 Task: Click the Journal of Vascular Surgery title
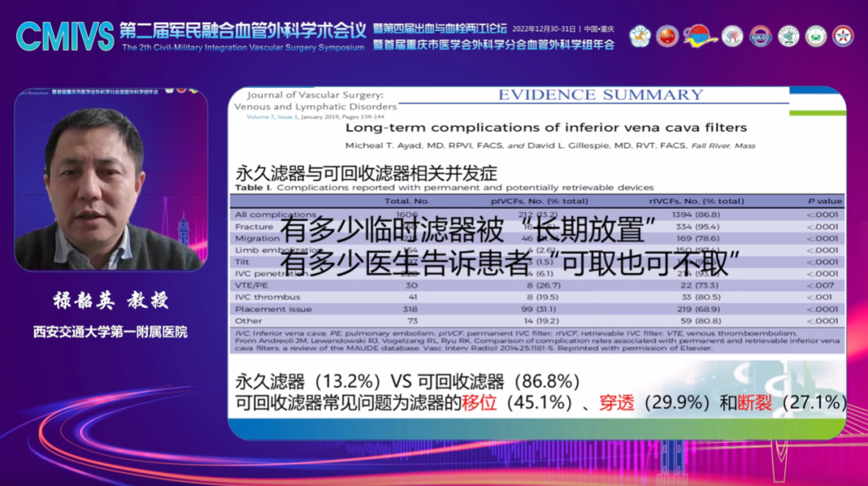tap(315, 100)
